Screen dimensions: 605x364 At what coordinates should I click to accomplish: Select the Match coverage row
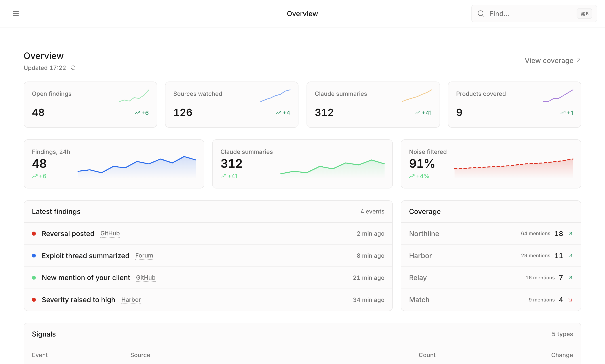(x=491, y=300)
